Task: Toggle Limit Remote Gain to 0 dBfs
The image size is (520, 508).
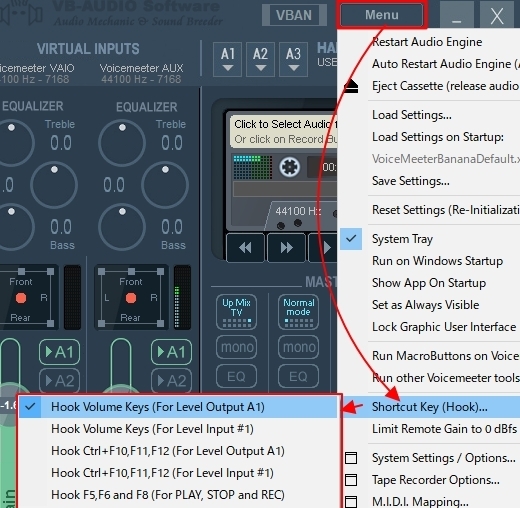Action: (x=445, y=429)
